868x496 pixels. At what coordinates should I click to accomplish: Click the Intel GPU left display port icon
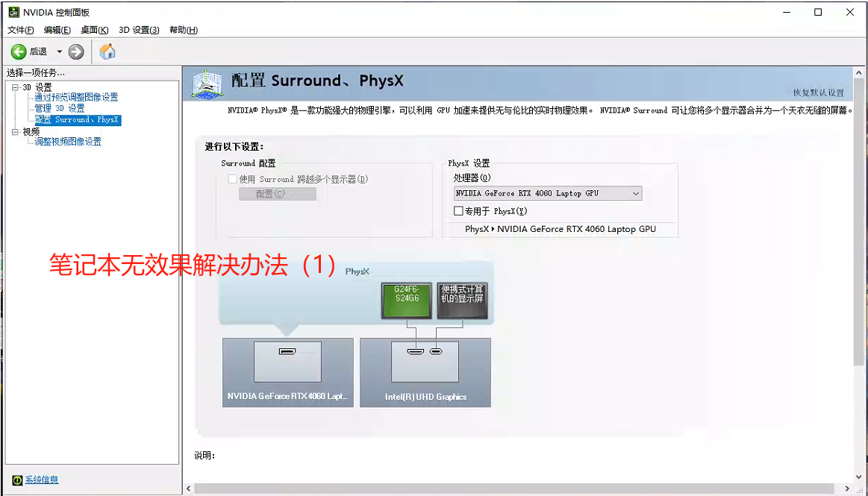point(416,352)
